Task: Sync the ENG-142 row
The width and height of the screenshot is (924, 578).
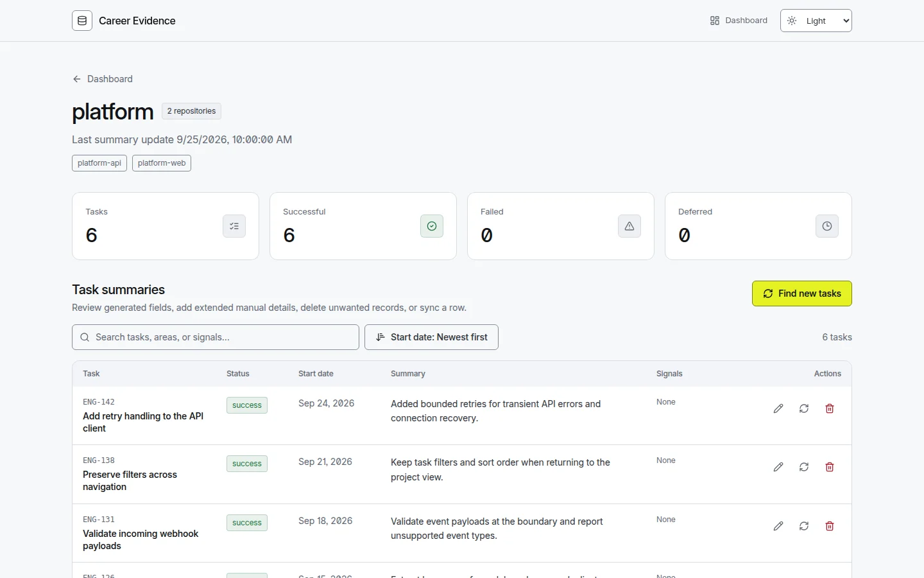Action: coord(804,408)
